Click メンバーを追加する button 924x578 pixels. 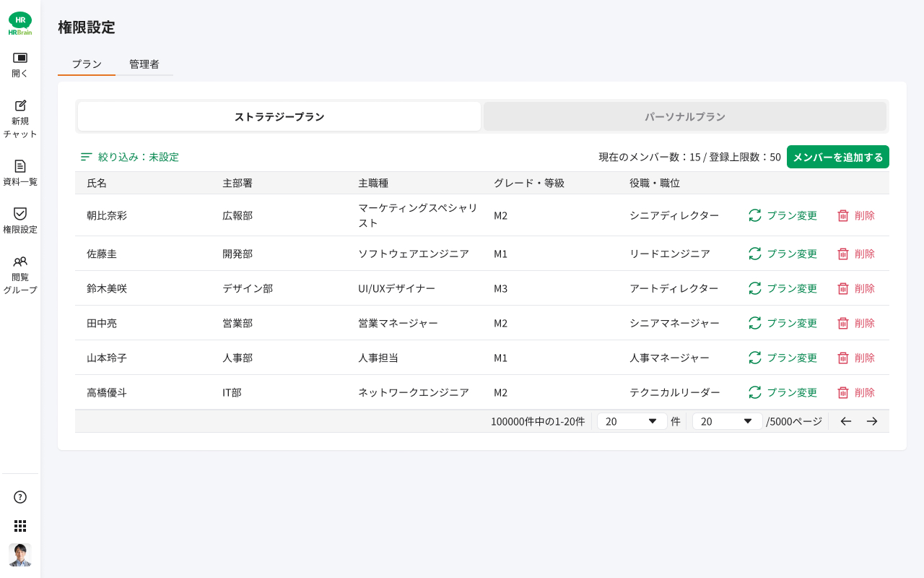837,157
